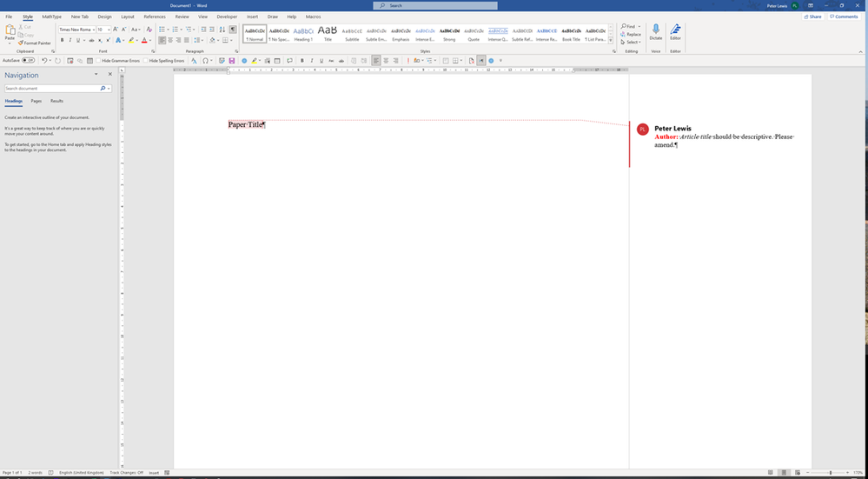The width and height of the screenshot is (868, 479).
Task: Apply superscript formatting
Action: pyautogui.click(x=108, y=40)
